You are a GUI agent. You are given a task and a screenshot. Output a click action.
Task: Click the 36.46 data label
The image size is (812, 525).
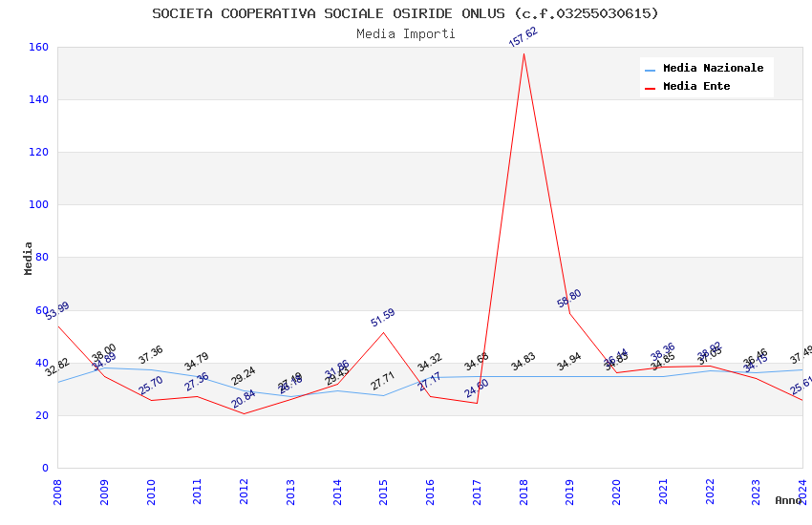click(x=755, y=357)
